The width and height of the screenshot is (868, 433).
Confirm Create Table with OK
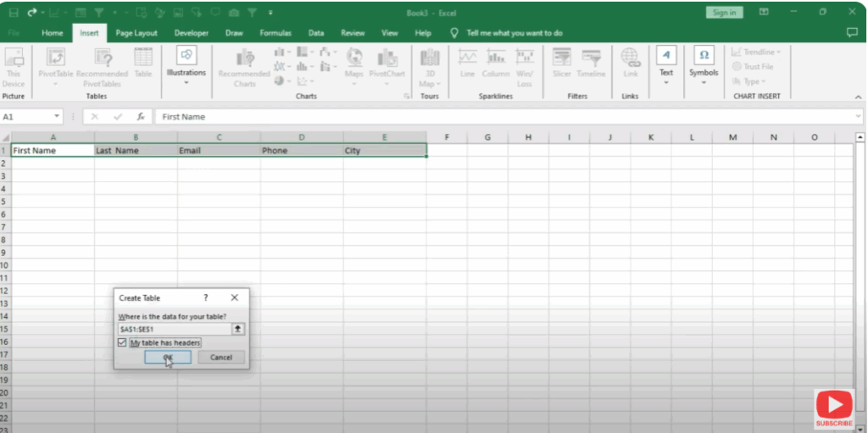(168, 357)
